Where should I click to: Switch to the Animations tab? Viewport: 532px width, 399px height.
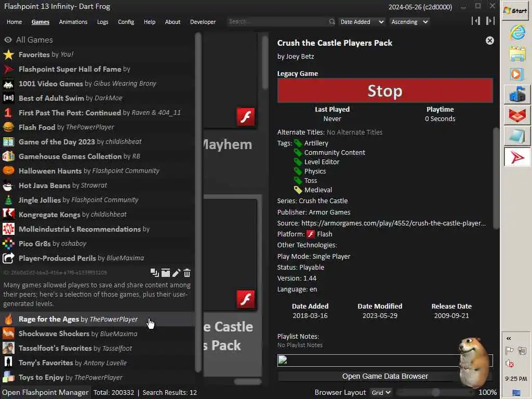pyautogui.click(x=73, y=22)
